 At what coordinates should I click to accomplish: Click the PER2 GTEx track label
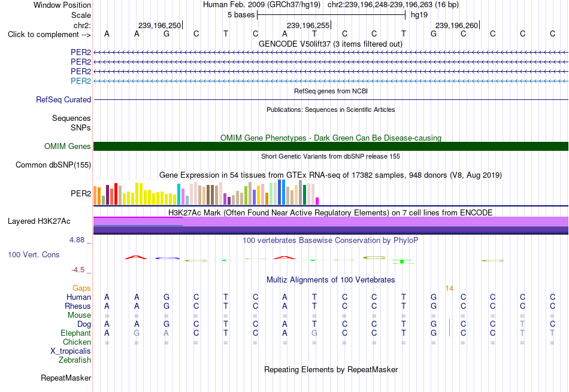pos(81,193)
